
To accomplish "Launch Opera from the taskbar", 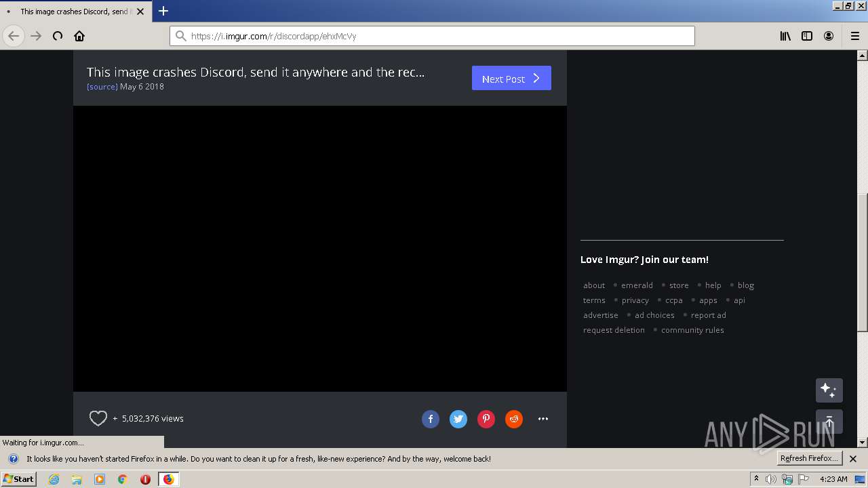I will [145, 479].
